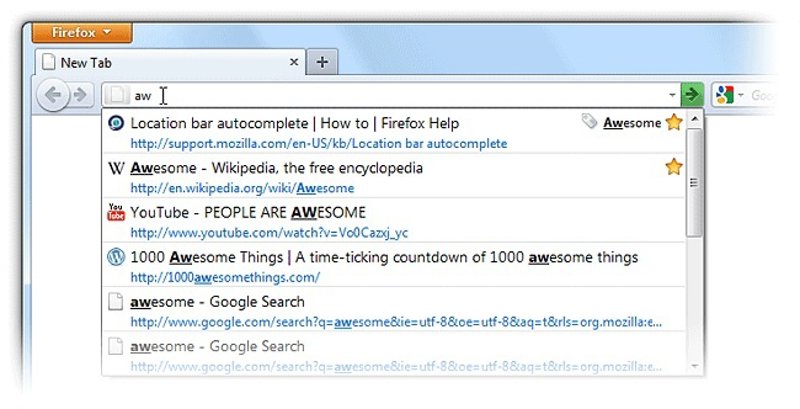
Task: Expand the location bar history dropdown
Action: pos(672,96)
